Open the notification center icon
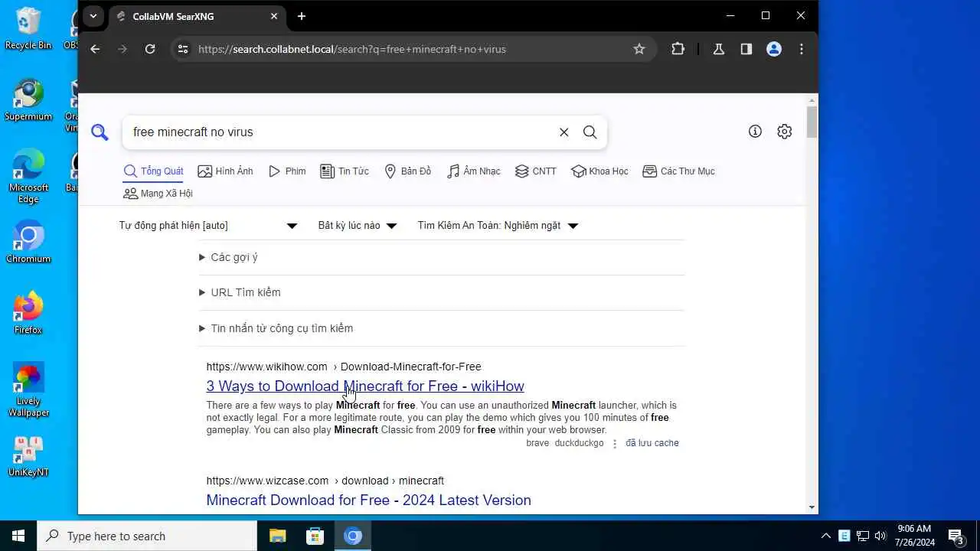 point(955,536)
